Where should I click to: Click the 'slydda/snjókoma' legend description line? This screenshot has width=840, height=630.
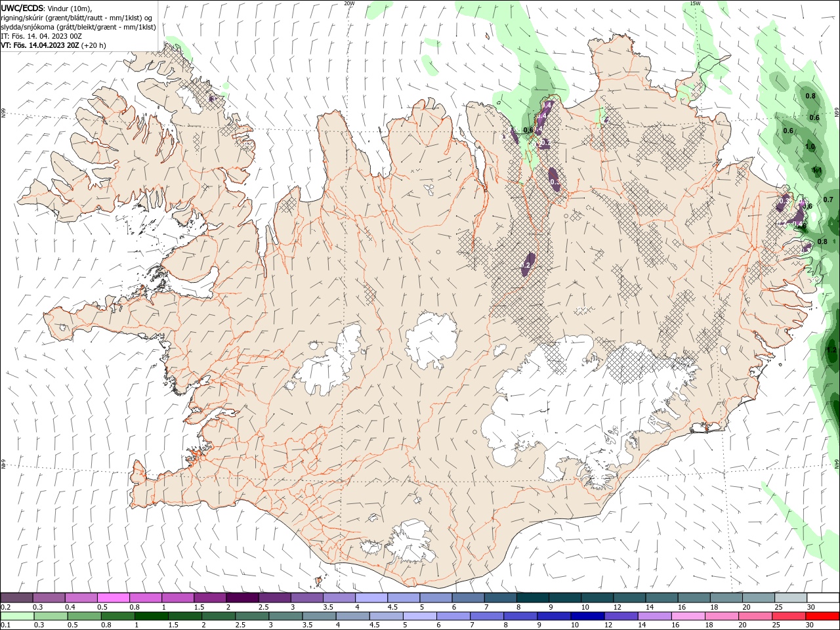click(x=78, y=27)
